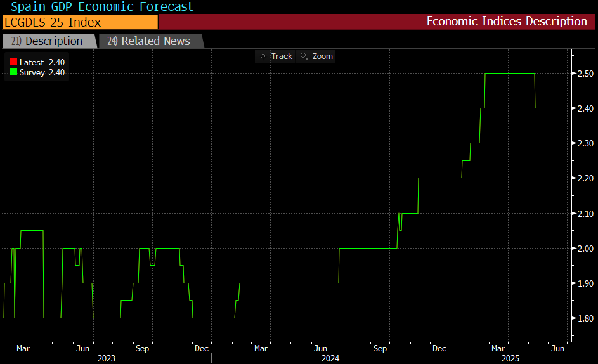Click the 2.00 y-axis tick label
The height and width of the screenshot is (364, 598).
(x=585, y=249)
